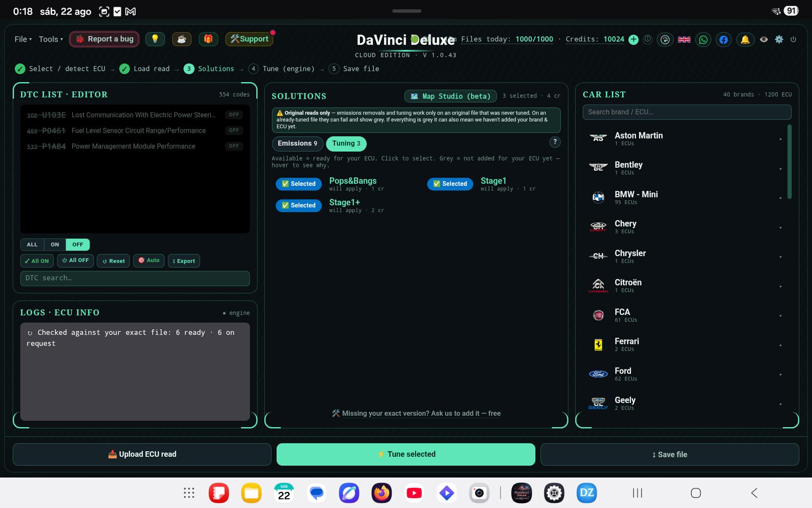Click All OFF button

click(x=75, y=261)
